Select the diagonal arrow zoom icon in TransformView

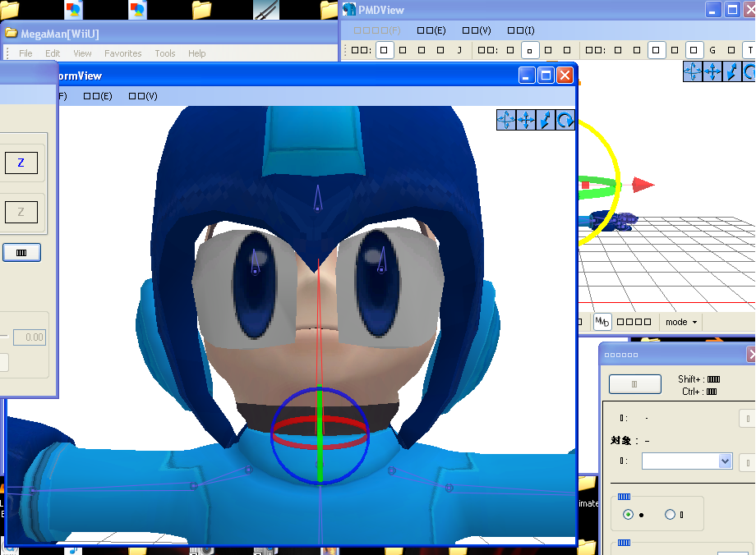(x=546, y=120)
